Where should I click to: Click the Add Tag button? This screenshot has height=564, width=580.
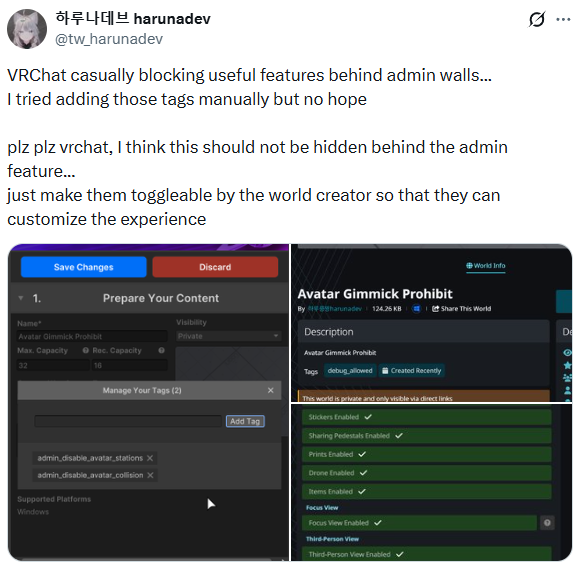coord(245,421)
